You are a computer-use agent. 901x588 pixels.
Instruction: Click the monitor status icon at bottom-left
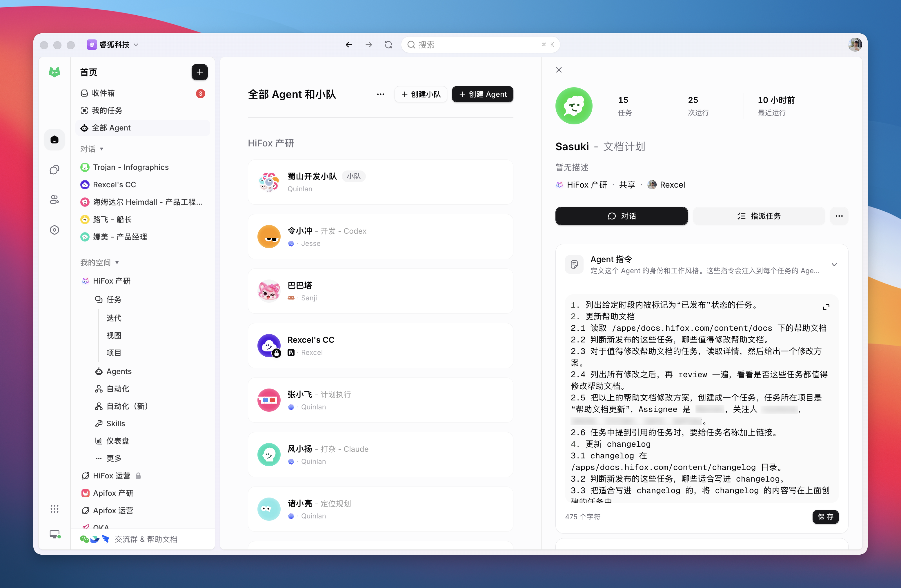pyautogui.click(x=55, y=534)
